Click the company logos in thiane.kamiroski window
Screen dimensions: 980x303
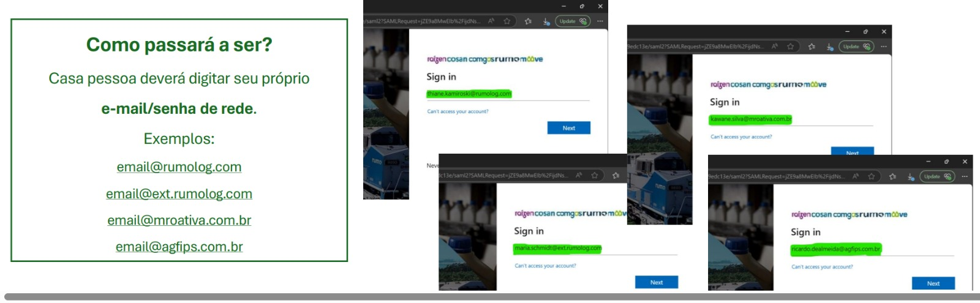484,59
